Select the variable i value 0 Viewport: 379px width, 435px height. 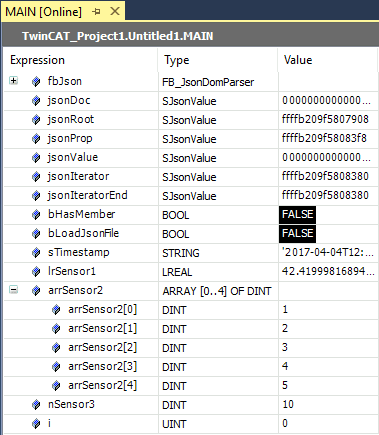pyautogui.click(x=285, y=423)
